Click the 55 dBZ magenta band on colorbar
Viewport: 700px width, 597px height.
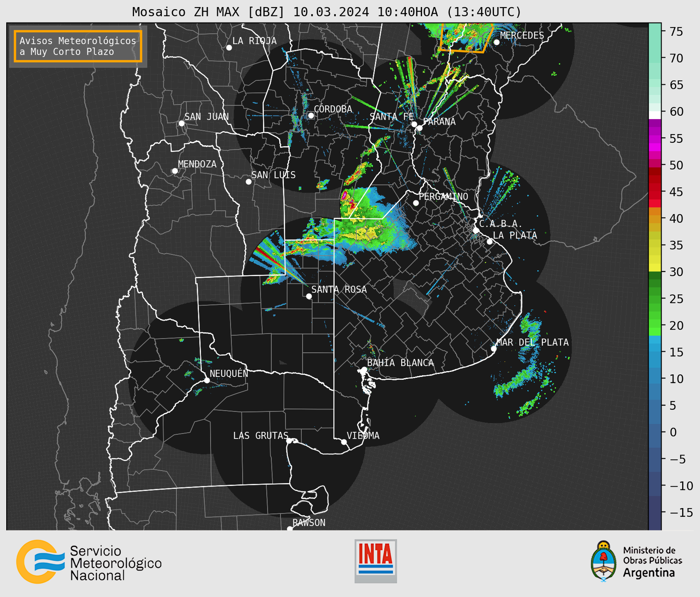click(x=655, y=139)
